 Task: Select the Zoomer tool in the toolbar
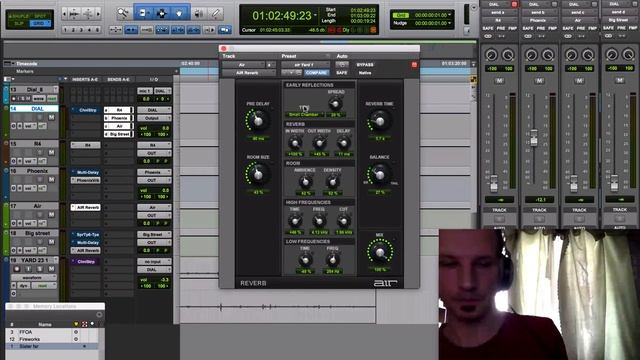(123, 13)
